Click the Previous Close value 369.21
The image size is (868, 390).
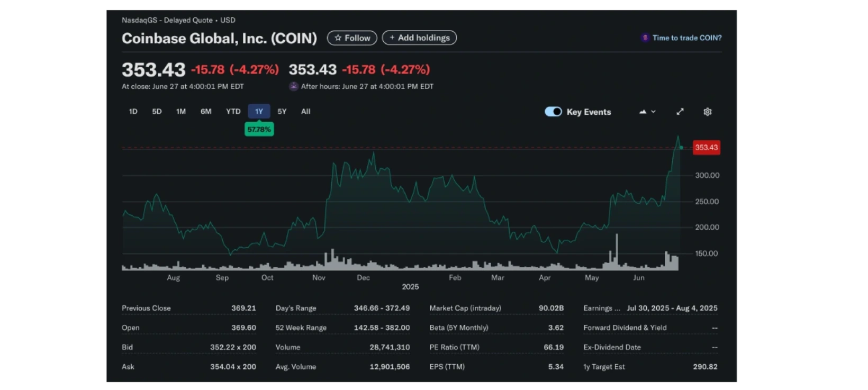tap(243, 308)
